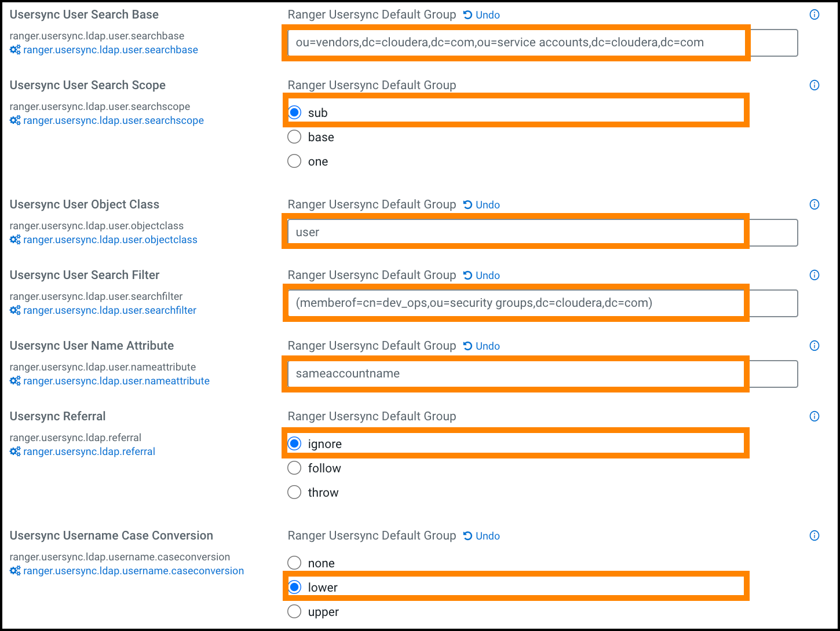The height and width of the screenshot is (631, 840).
Task: Select 'none' for username case conversion
Action: pos(294,563)
